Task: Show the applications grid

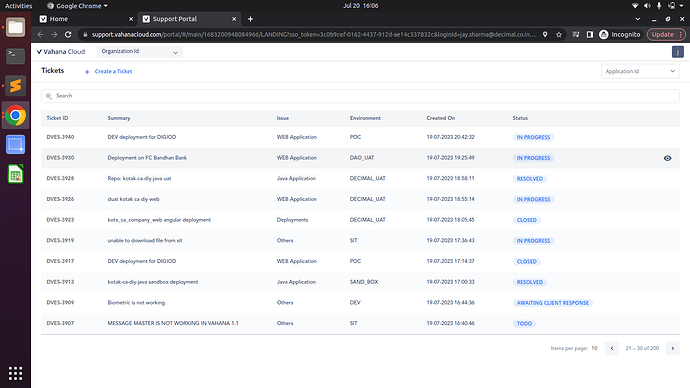Action: [x=15, y=373]
